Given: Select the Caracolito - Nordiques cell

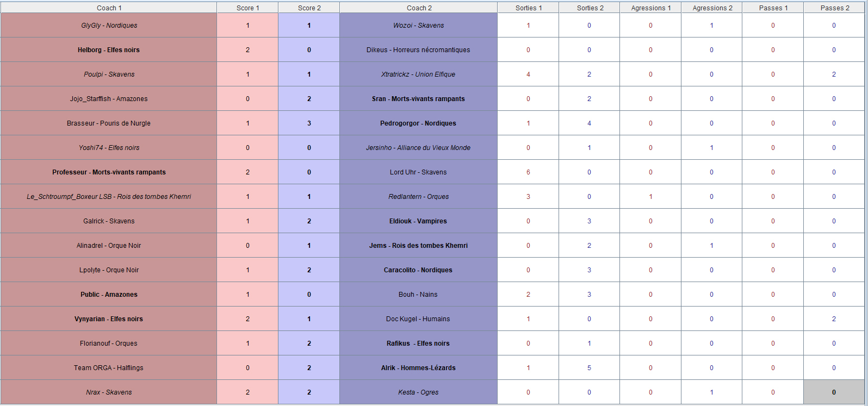Looking at the screenshot, I should click(x=419, y=270).
